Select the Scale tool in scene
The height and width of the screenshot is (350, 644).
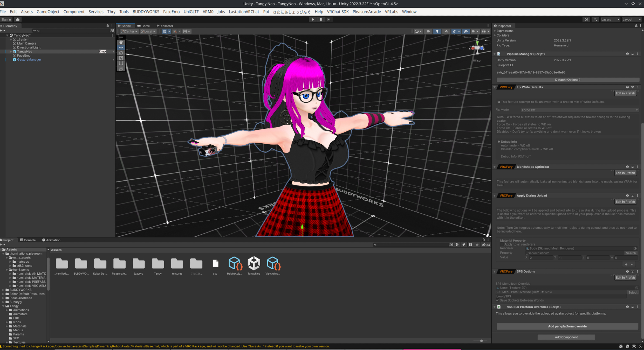(x=121, y=58)
